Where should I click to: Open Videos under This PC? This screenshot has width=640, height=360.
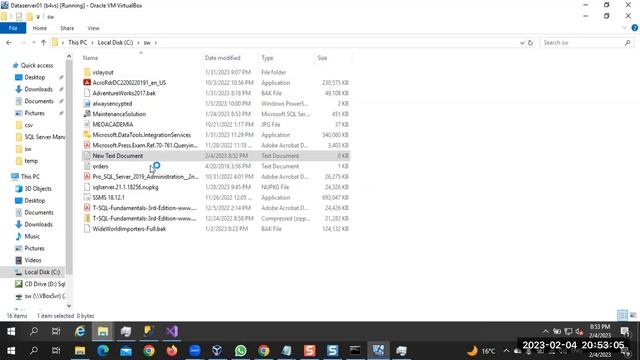tap(33, 260)
